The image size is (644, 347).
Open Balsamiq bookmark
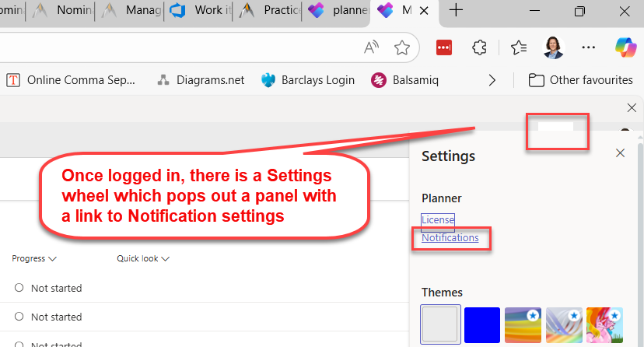[405, 80]
